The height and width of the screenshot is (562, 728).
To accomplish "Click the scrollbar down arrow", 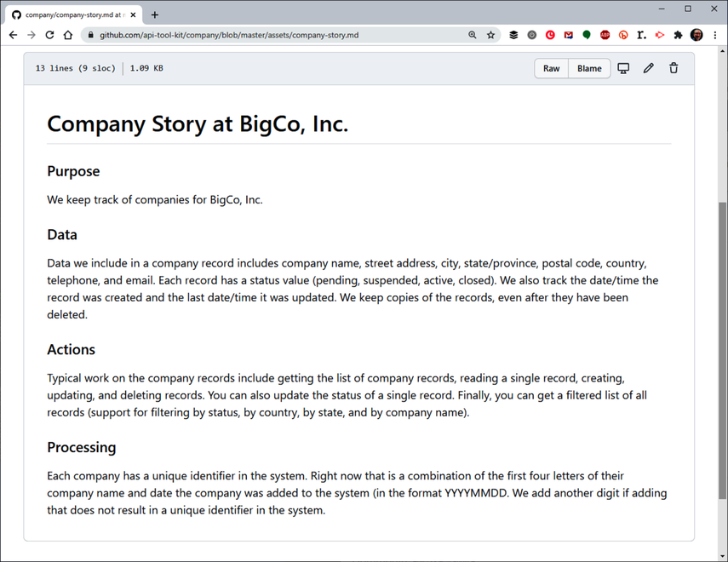I will 722,555.
